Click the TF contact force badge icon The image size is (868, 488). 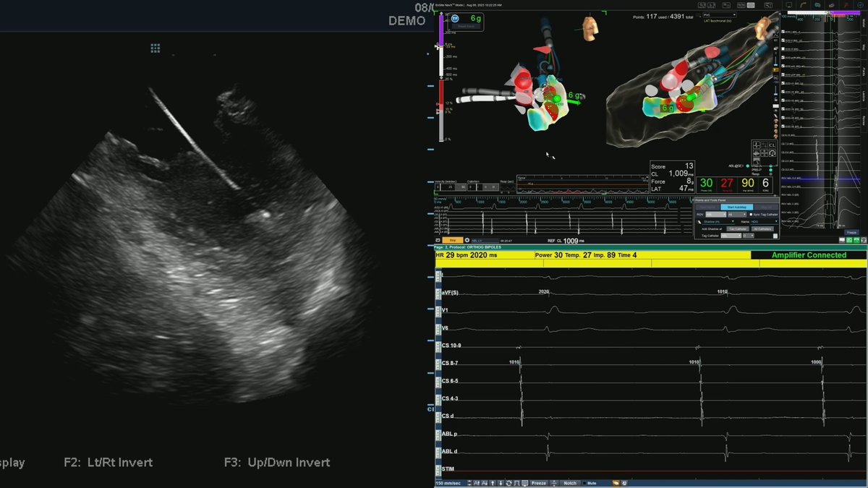(455, 19)
